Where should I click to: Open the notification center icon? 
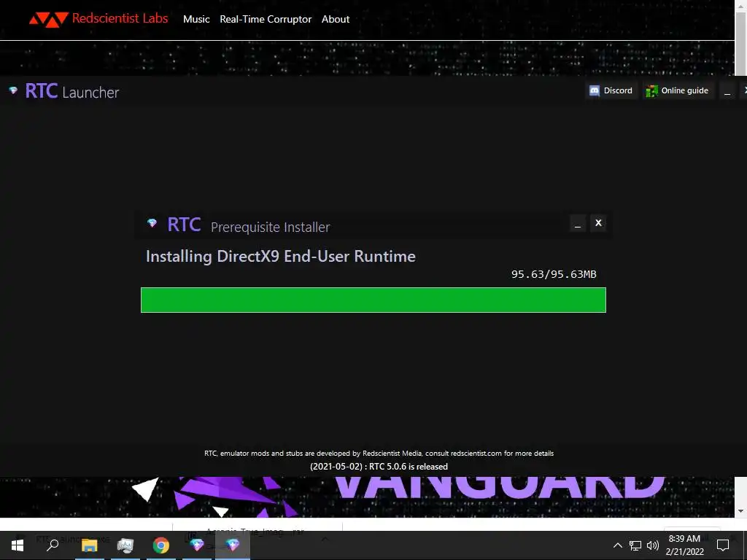[x=723, y=545]
